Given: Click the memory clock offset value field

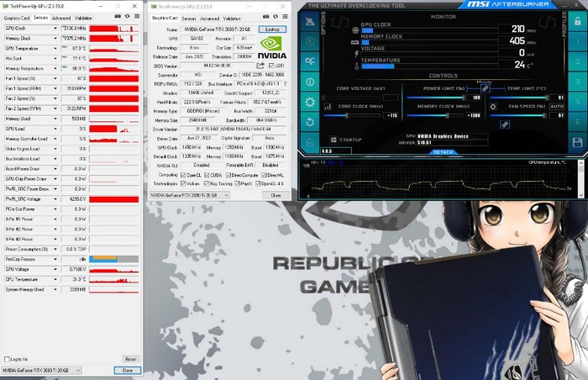Looking at the screenshot, I should (x=474, y=115).
